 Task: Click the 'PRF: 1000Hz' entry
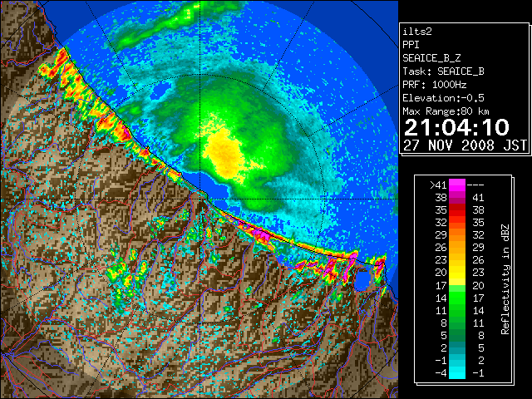click(x=435, y=85)
